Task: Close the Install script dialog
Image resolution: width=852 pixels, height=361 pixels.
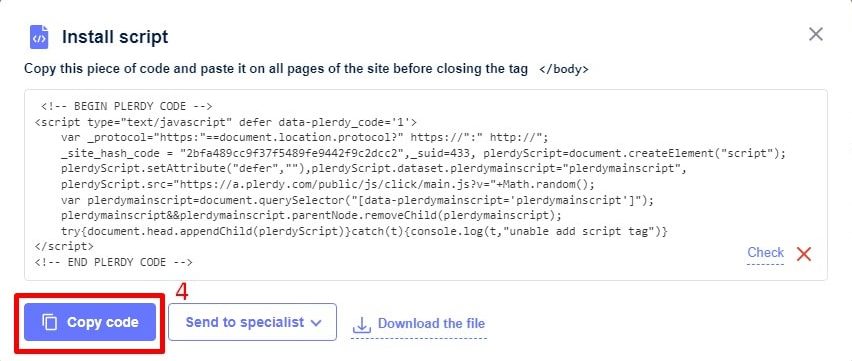Action: coord(816,34)
